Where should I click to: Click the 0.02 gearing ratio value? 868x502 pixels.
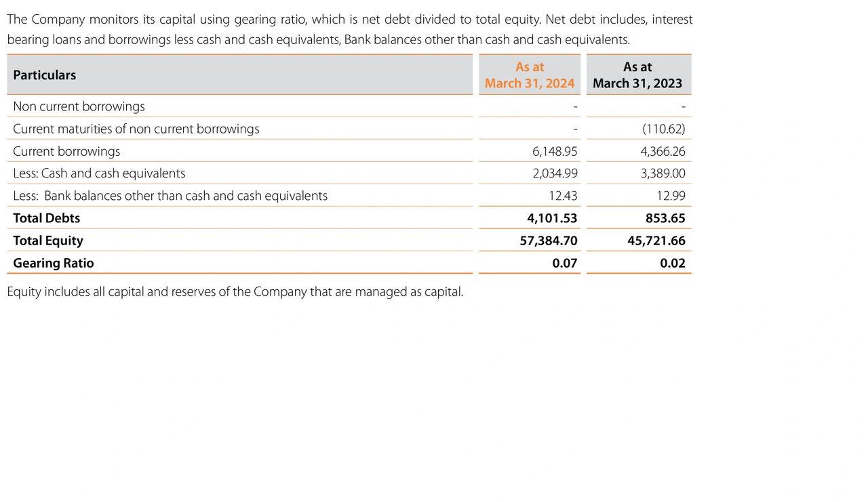point(672,263)
